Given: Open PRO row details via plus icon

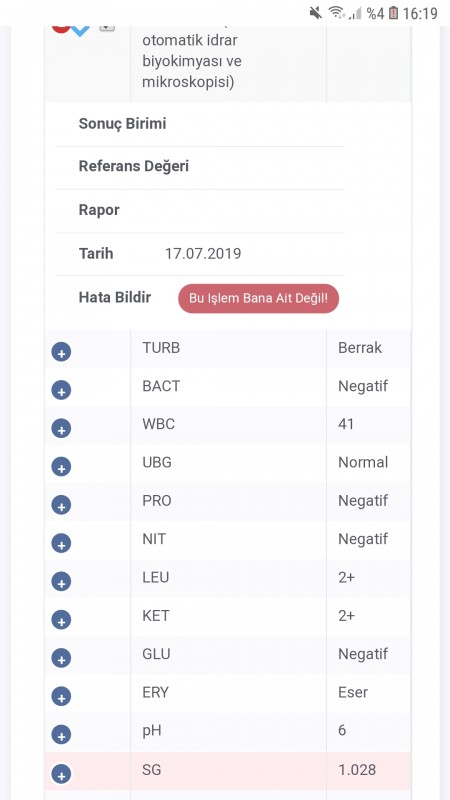Looking at the screenshot, I should click(61, 505).
